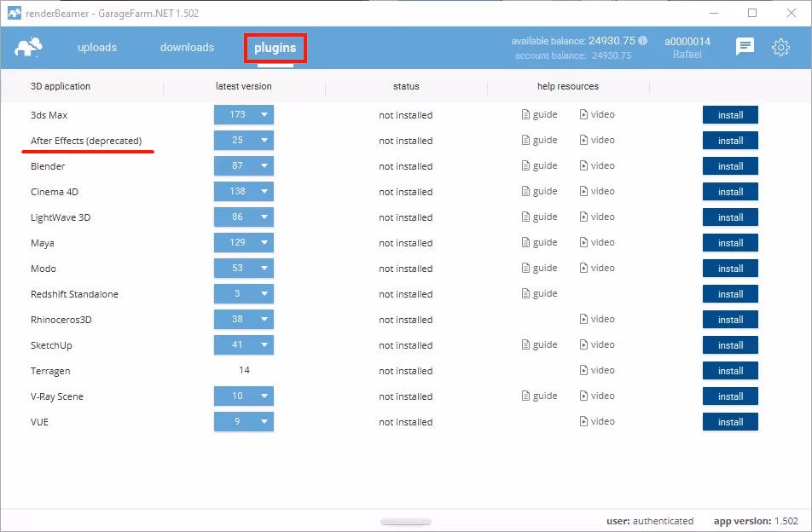This screenshot has height=532, width=812.
Task: Open the After Effects guide document
Action: (539, 140)
